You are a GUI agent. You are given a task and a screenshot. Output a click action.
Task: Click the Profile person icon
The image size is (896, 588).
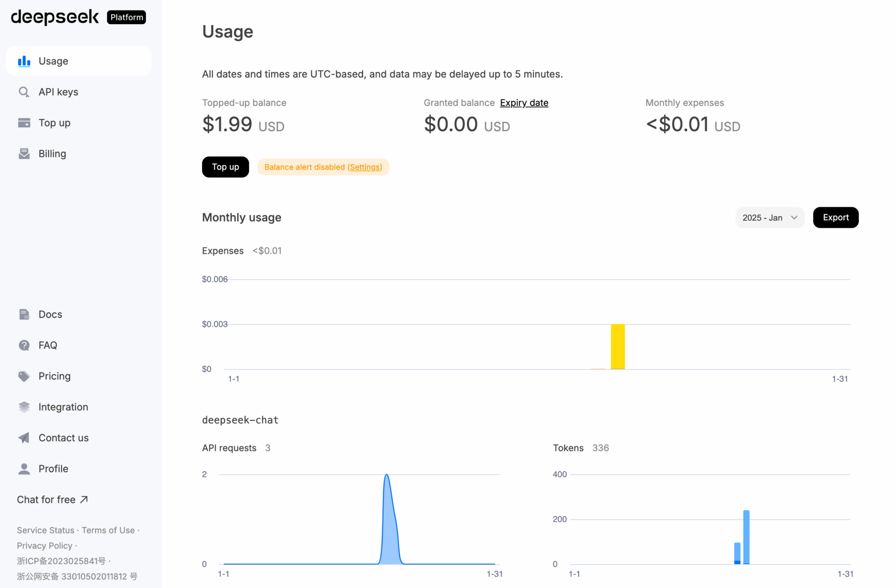click(24, 469)
